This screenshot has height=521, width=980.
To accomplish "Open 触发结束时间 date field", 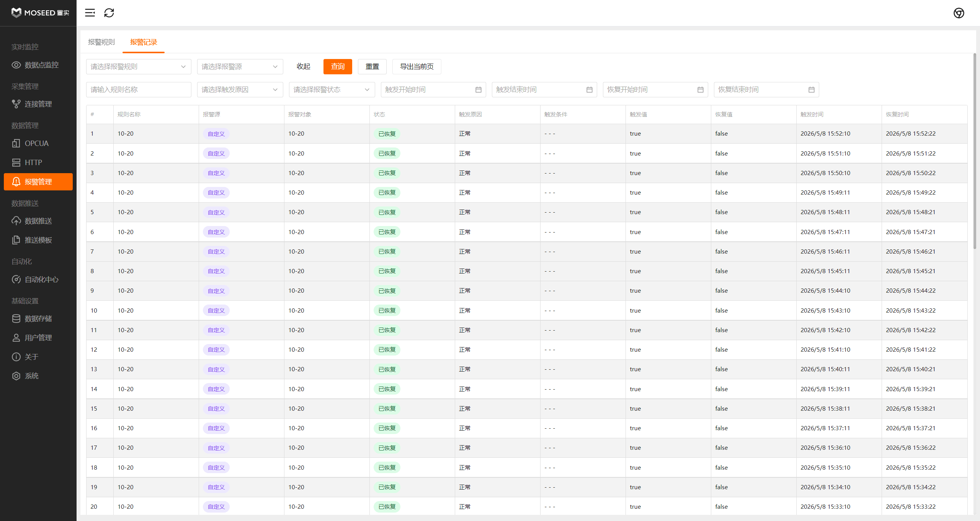I will pos(544,90).
